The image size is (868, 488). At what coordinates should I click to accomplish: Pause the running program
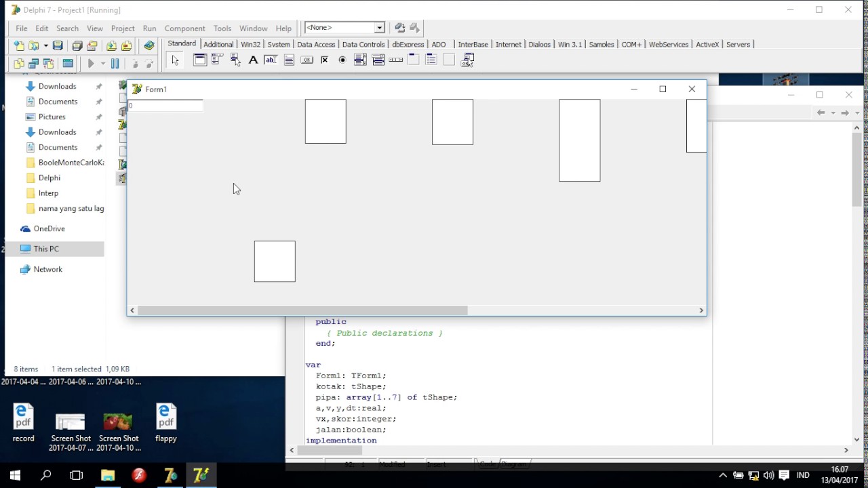tap(115, 64)
